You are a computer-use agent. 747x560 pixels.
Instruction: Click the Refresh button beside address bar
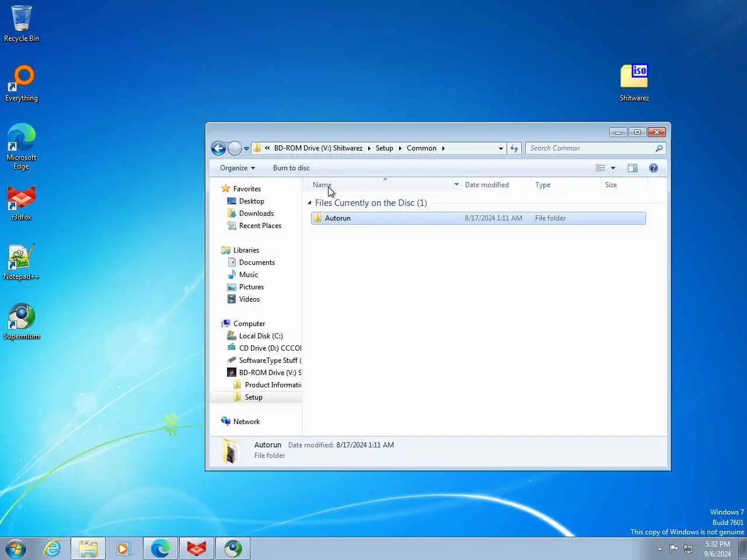[514, 148]
